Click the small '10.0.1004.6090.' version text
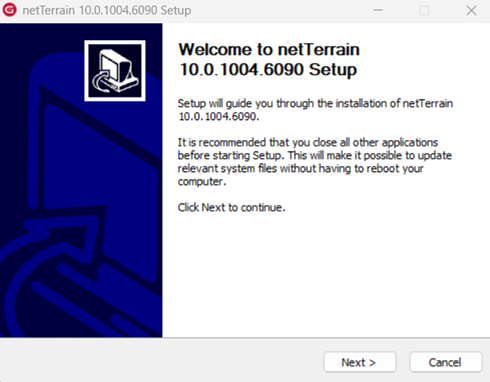This screenshot has height=382, width=490. tap(219, 116)
